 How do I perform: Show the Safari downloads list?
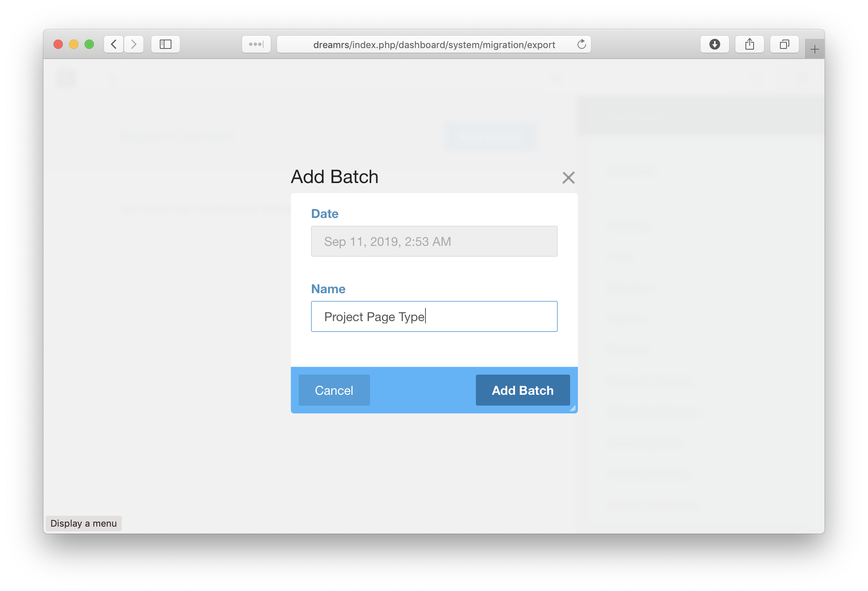pyautogui.click(x=714, y=45)
